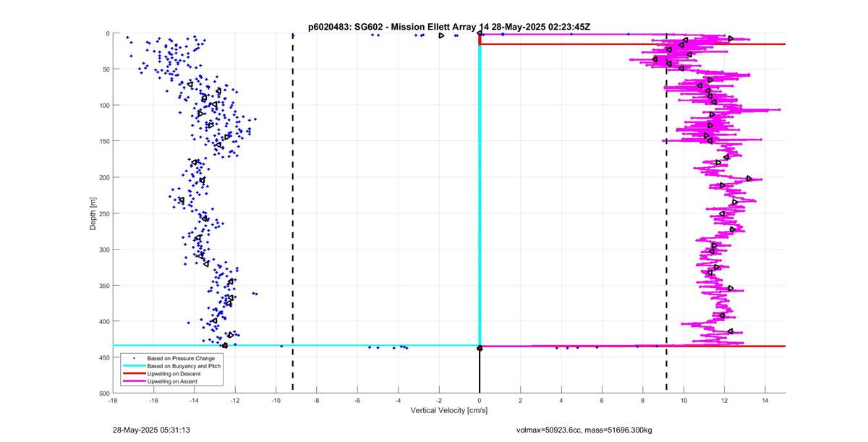Click the '-12' tick on the velocity axis
The height and width of the screenshot is (442, 868).
click(x=235, y=399)
